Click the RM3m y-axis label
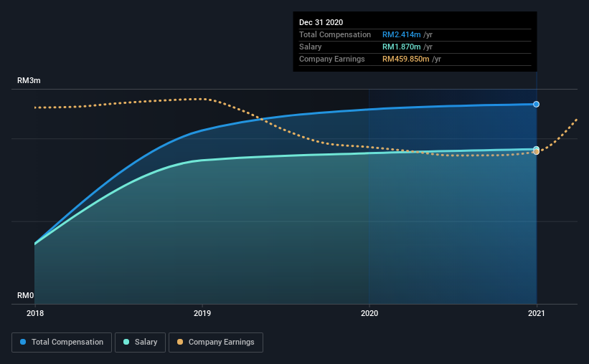 point(29,81)
